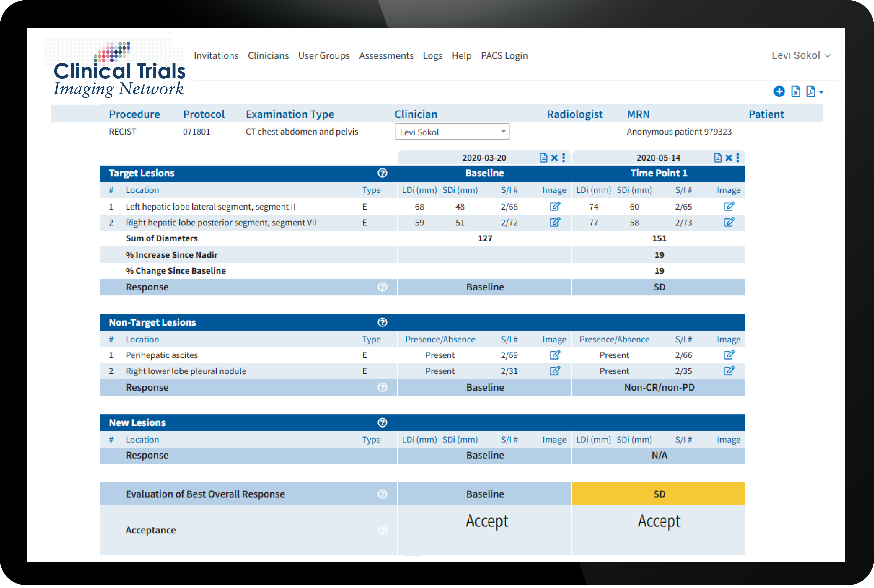
Task: Edit baseline image for lesion segment II
Action: tap(555, 206)
